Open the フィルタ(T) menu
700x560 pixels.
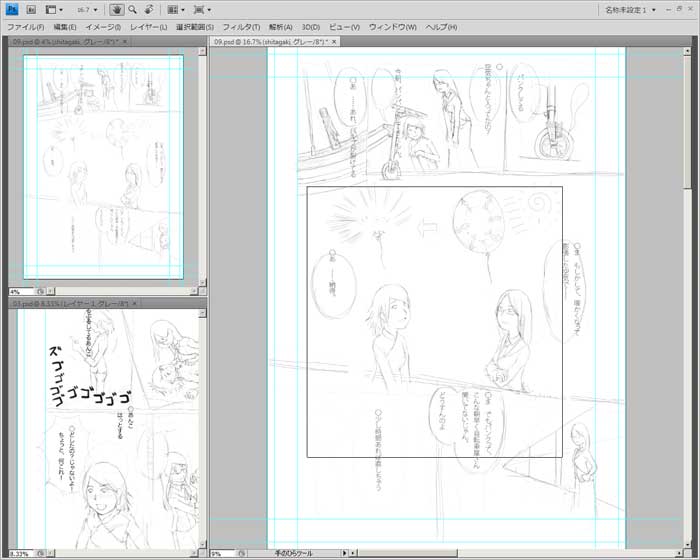(240, 26)
